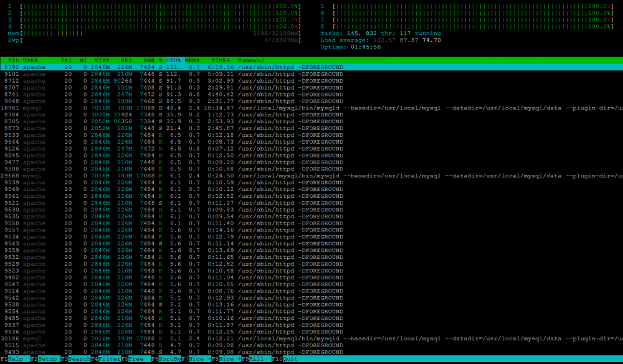
Task: Click F7 Nice minus button
Action: click(x=196, y=359)
